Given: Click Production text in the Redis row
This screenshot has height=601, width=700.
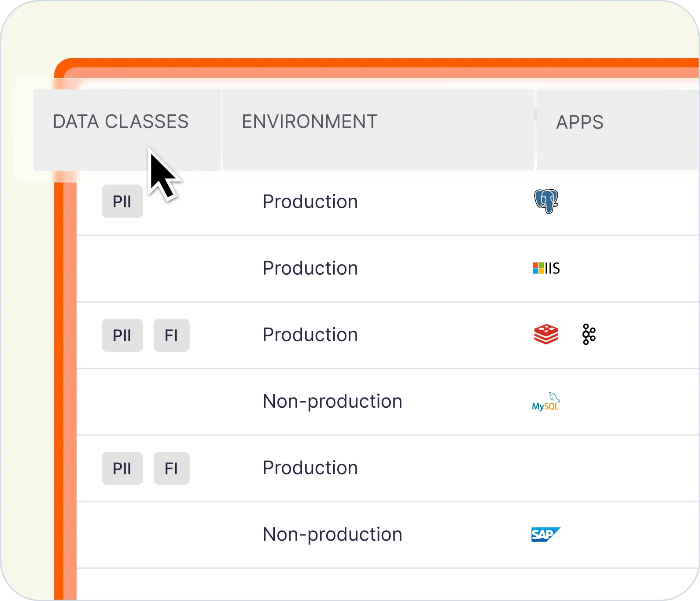Looking at the screenshot, I should (x=310, y=335).
